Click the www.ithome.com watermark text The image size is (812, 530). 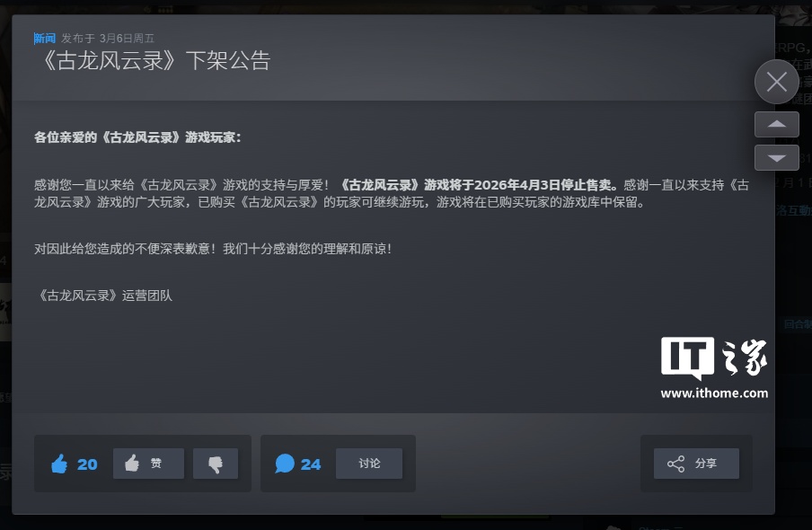714,393
